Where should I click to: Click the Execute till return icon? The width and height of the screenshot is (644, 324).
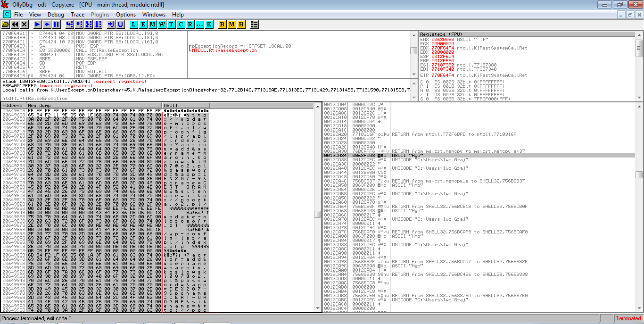tap(111, 24)
